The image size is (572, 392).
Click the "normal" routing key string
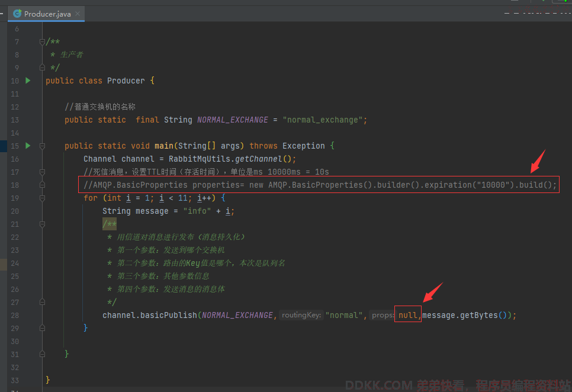click(343, 315)
